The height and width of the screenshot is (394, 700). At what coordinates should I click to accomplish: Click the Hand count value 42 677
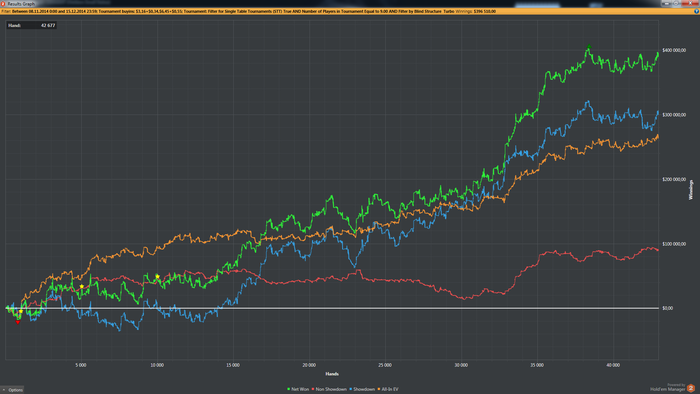48,25
